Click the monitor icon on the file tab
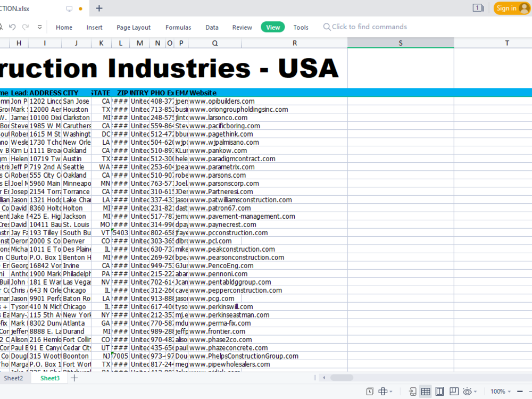Image resolution: width=532 pixels, height=399 pixels. coord(69,9)
